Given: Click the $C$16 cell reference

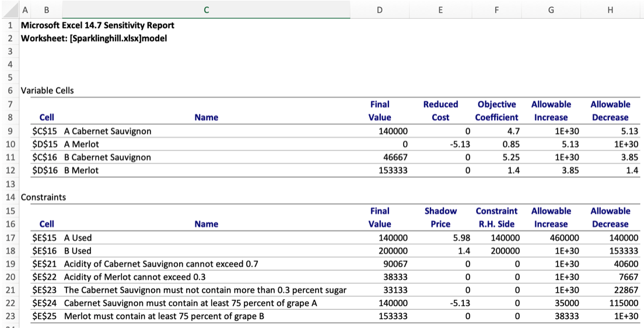Looking at the screenshot, I should click(44, 157).
